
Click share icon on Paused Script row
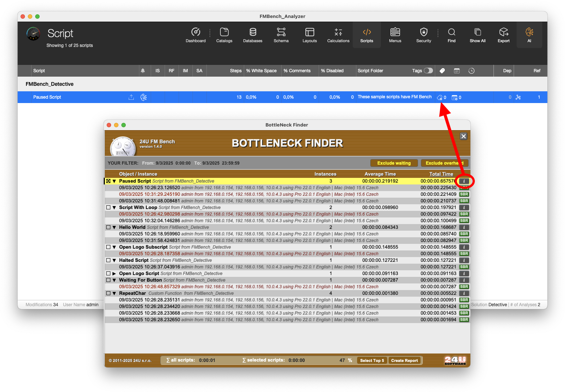131,97
